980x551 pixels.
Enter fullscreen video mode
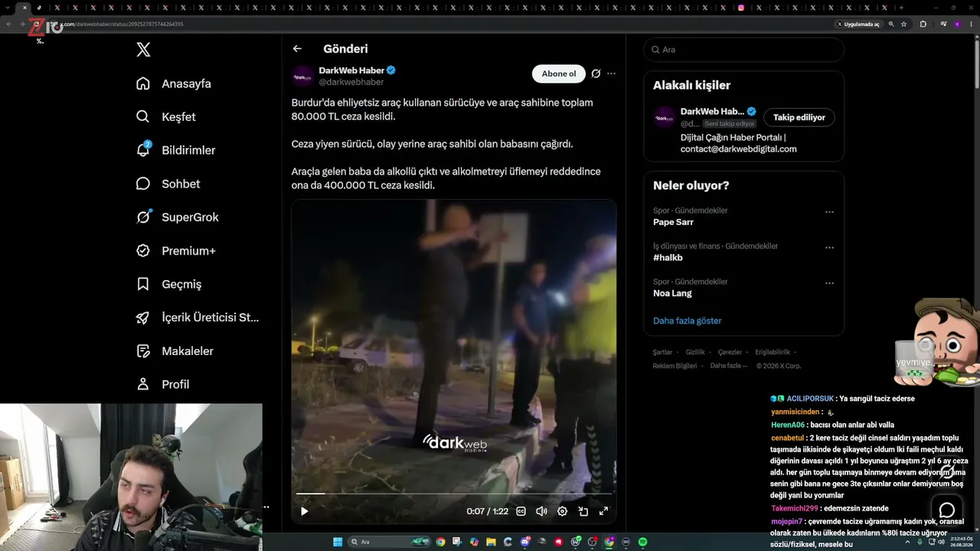[603, 511]
